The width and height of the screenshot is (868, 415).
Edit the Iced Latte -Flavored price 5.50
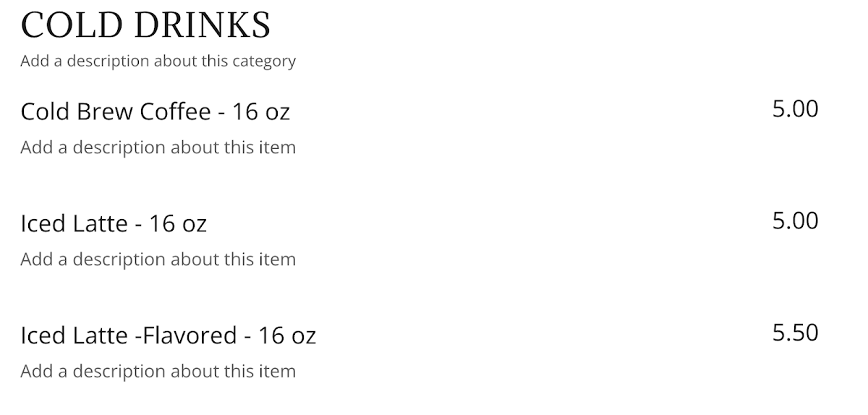point(795,333)
